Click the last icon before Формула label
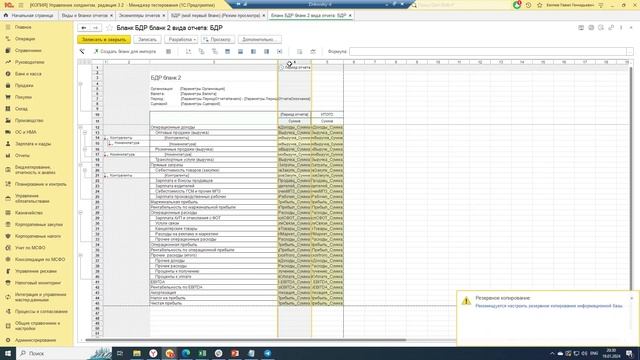Image resolution: width=640 pixels, height=360 pixels. pyautogui.click(x=313, y=51)
